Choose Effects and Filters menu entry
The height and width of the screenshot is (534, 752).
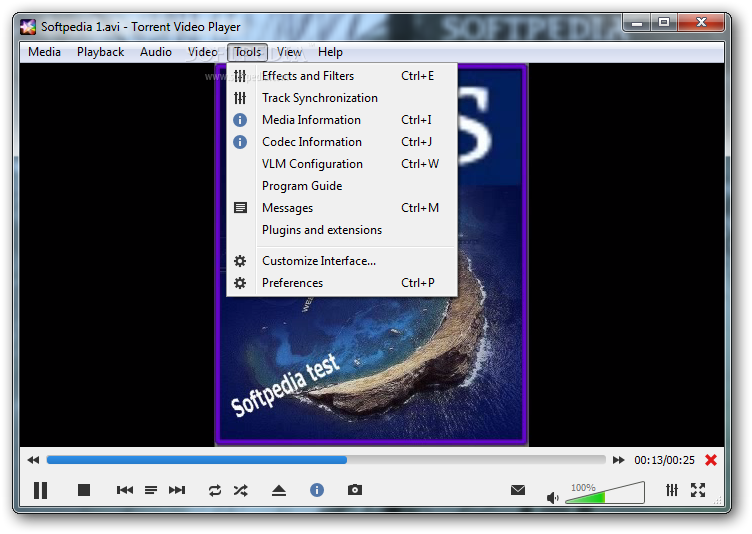(x=341, y=76)
